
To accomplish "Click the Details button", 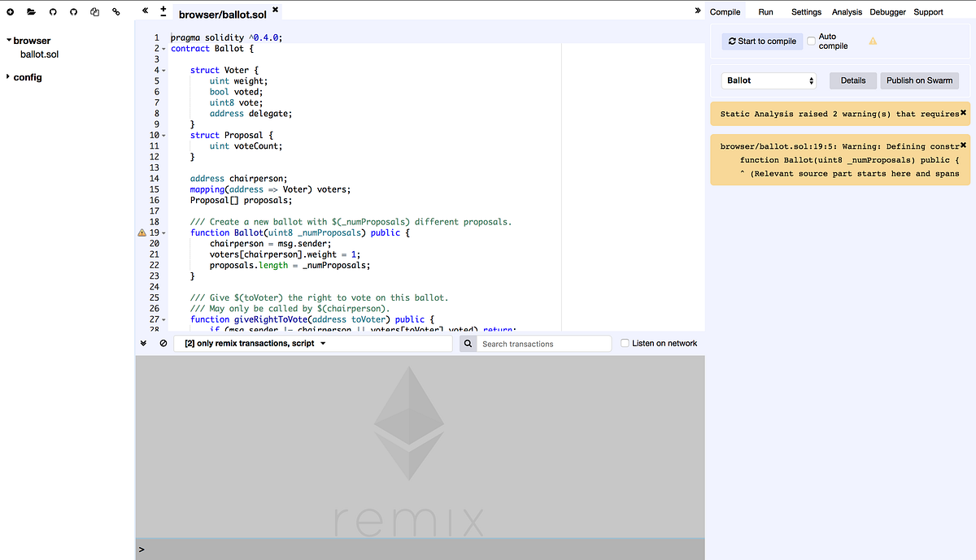I will click(x=853, y=80).
